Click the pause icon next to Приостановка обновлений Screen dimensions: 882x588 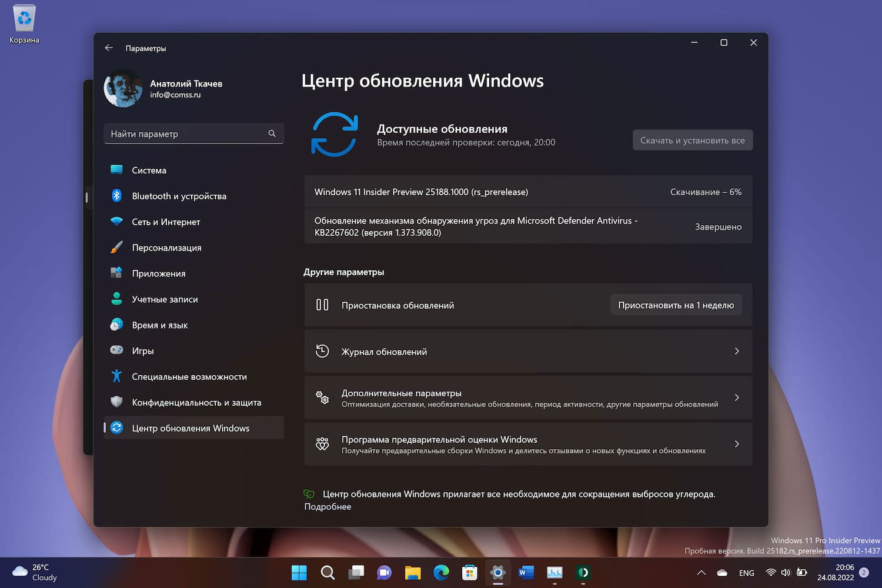tap(322, 305)
